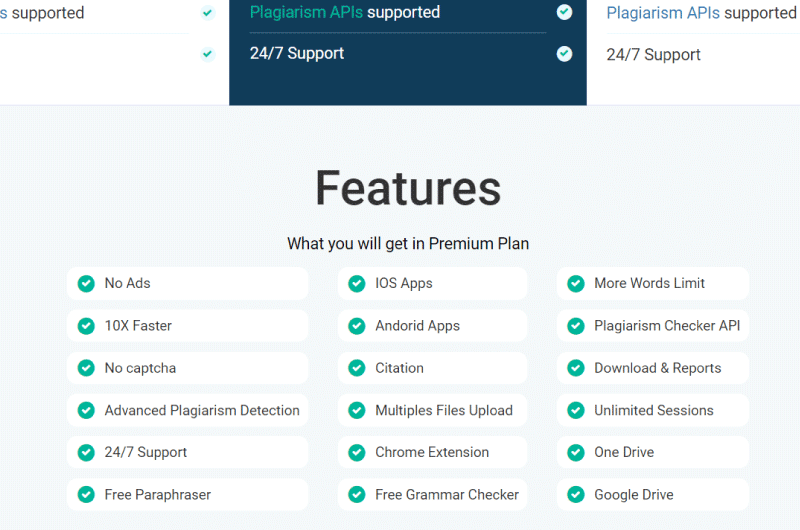Click the checkmark icon beside 10X Faster
The height and width of the screenshot is (530, 800).
click(86, 326)
